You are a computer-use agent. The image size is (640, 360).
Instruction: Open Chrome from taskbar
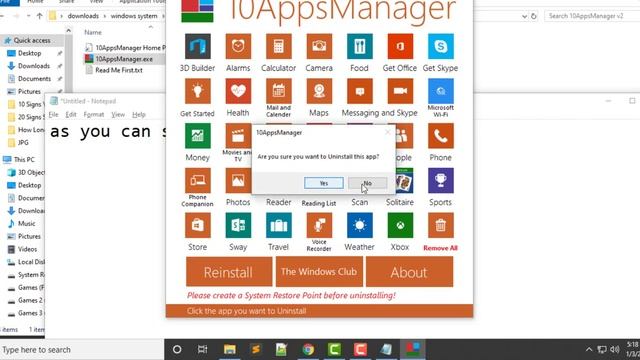coord(308,349)
